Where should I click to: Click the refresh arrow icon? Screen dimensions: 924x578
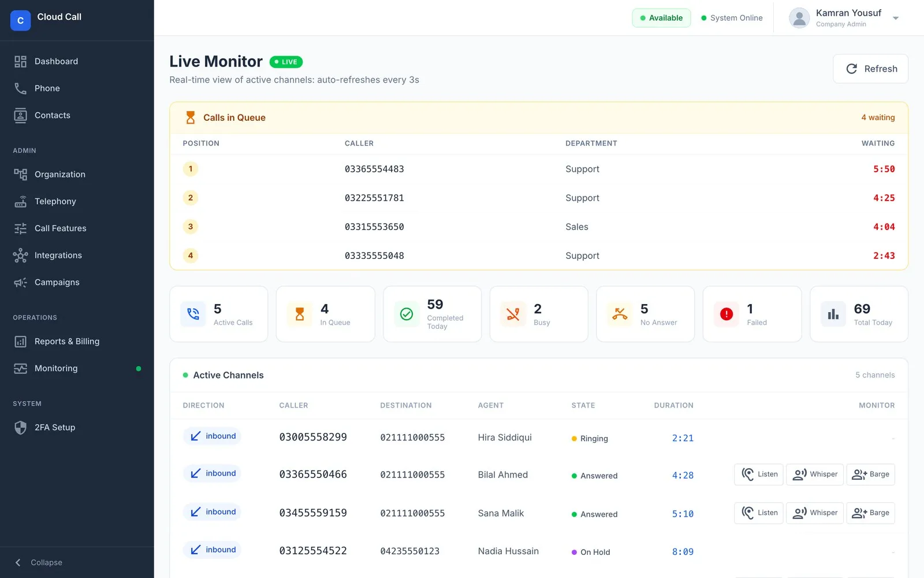pos(851,69)
